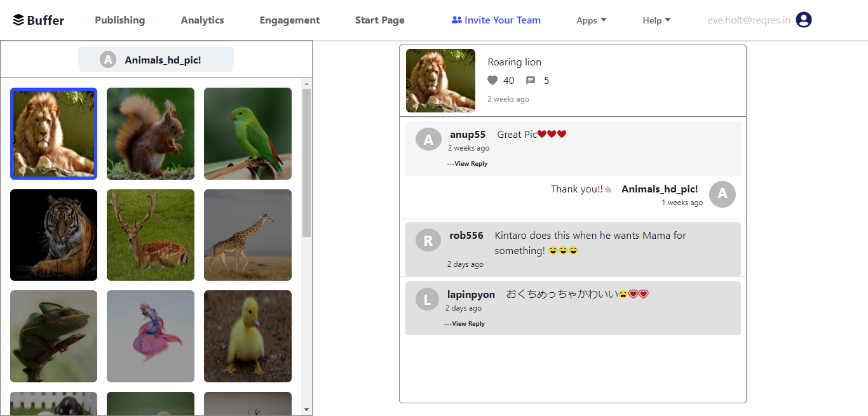The height and width of the screenshot is (416, 868).
Task: Click the Roaring lion post image
Action: click(x=440, y=81)
